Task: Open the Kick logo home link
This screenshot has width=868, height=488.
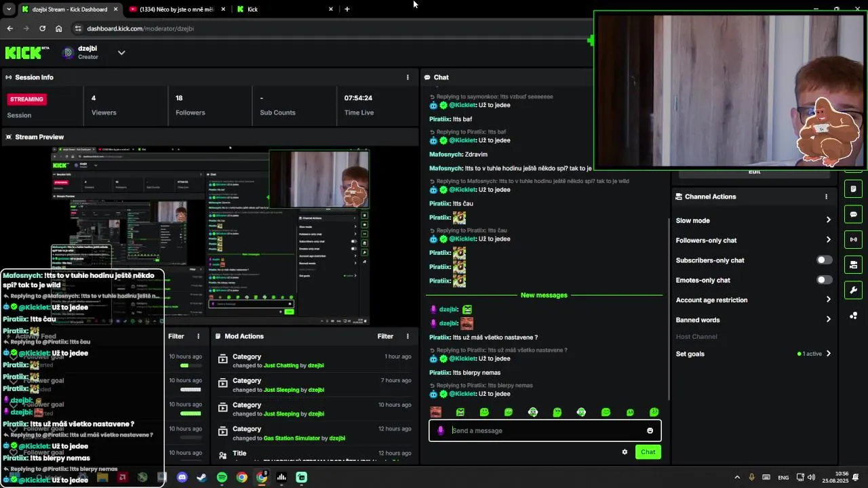Action: (x=27, y=52)
